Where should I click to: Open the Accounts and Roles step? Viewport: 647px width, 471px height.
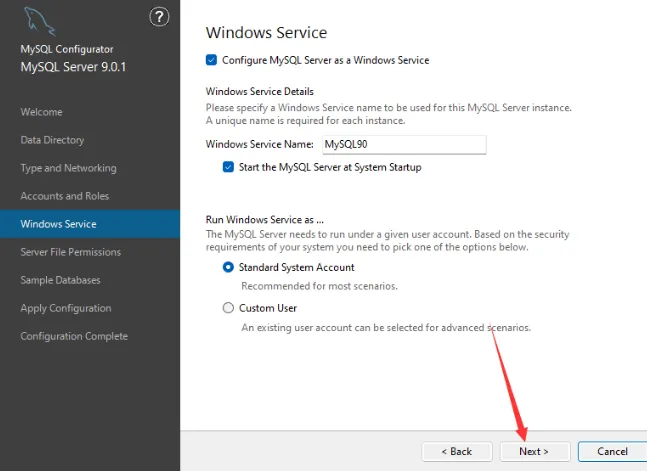65,196
